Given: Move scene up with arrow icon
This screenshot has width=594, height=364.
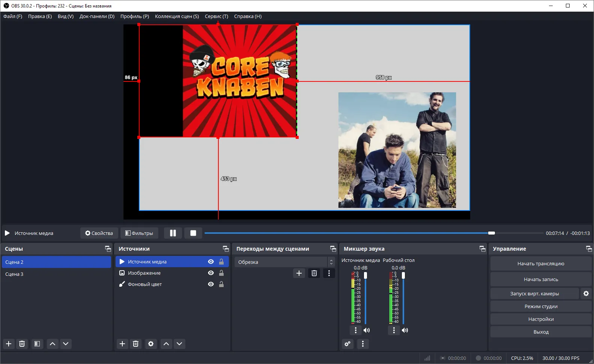Looking at the screenshot, I should (x=53, y=344).
